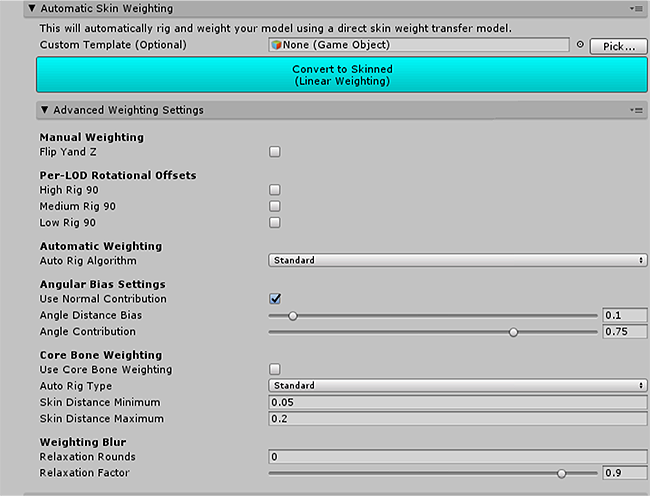Open Automatic Skin Weighting options menu icon

pos(636,8)
